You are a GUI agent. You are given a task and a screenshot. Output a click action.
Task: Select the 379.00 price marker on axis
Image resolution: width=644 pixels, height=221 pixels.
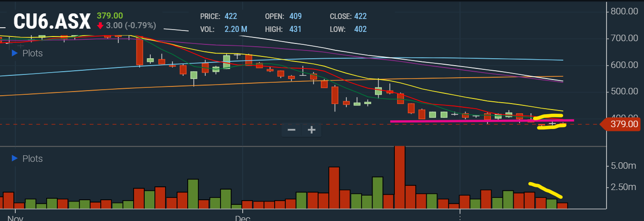[x=620, y=124]
